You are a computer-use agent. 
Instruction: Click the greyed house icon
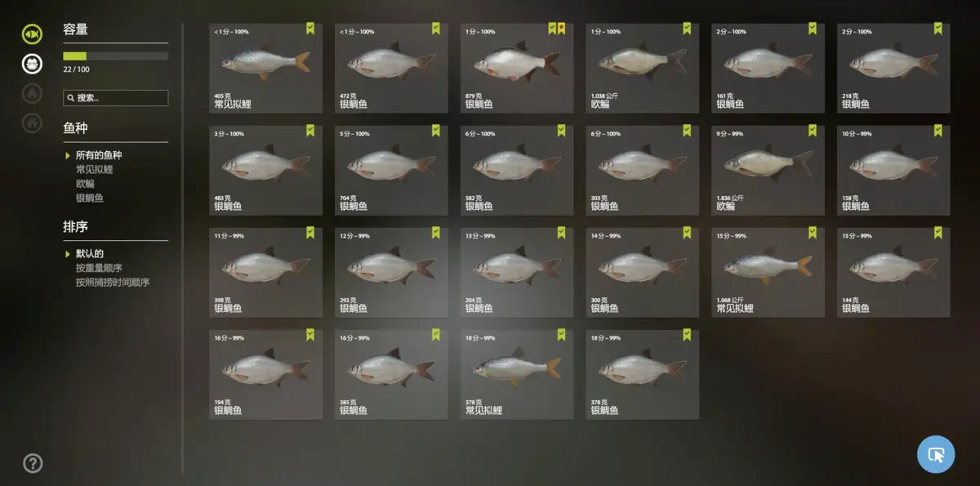click(x=32, y=123)
